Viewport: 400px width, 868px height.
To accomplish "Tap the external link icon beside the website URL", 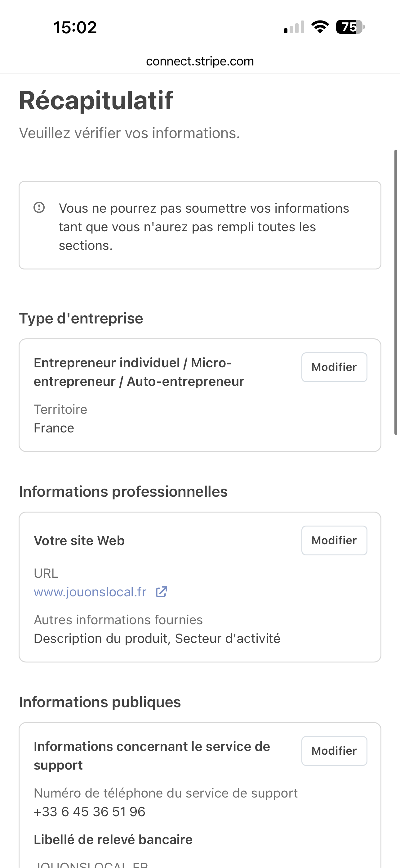I will click(x=162, y=592).
